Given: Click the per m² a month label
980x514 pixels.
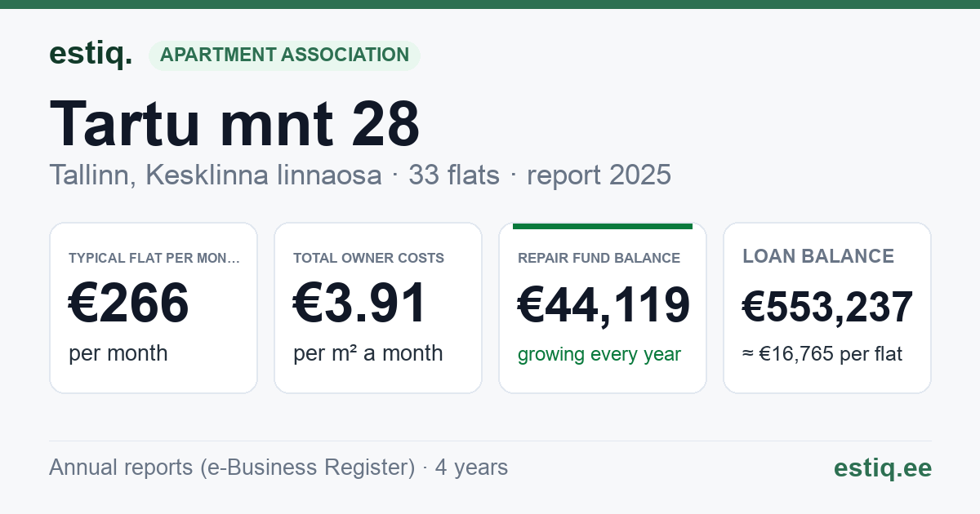Looking at the screenshot, I should click(x=368, y=353).
